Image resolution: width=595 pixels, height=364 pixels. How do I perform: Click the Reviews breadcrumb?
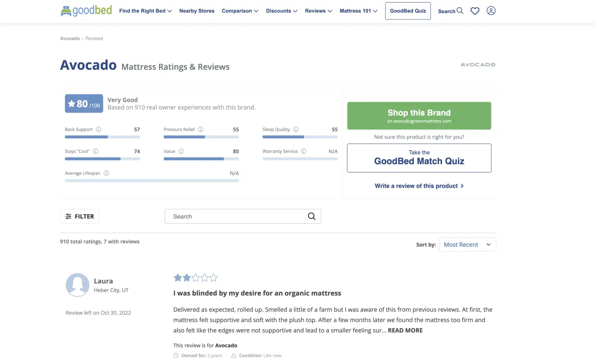pyautogui.click(x=94, y=39)
